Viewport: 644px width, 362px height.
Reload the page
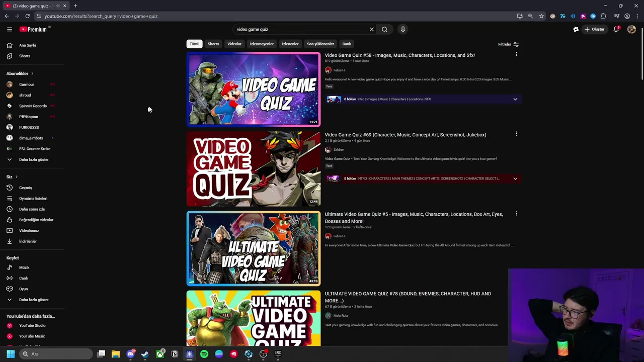(27, 16)
